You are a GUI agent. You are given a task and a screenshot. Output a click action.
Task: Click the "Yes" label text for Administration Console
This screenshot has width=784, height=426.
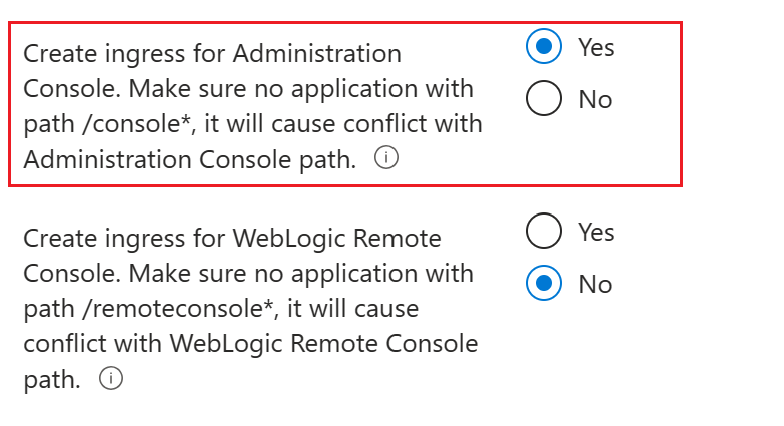[596, 47]
